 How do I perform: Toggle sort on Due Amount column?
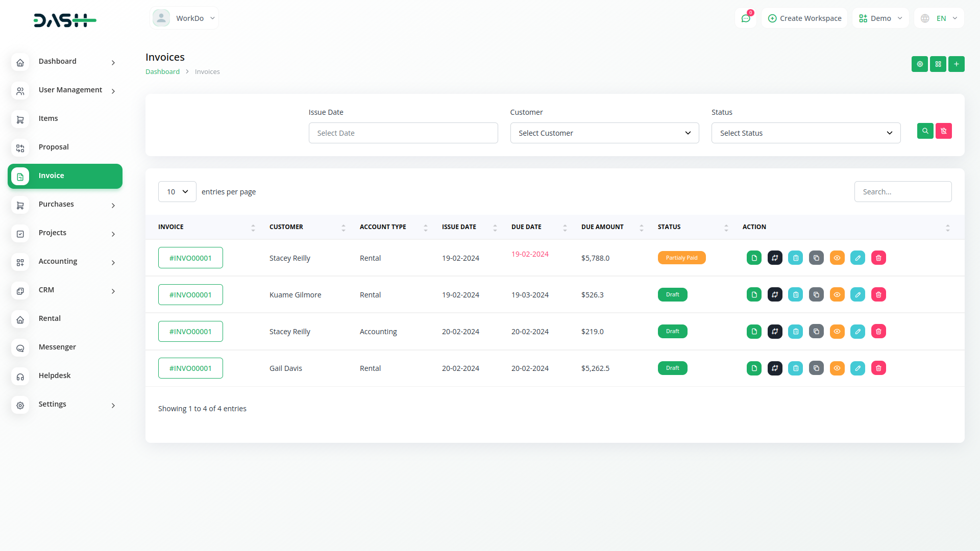pos(641,228)
